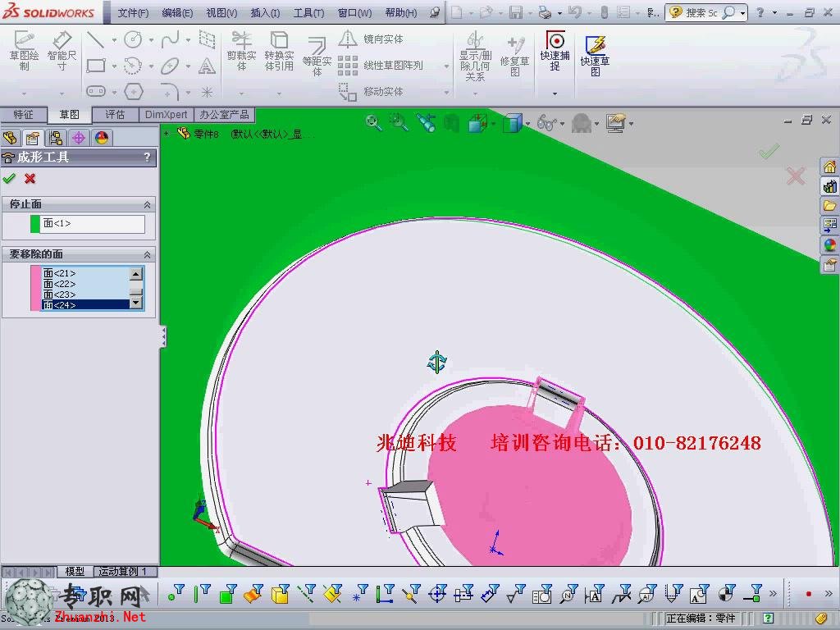Click Rapid Sketch (快速草图)
Viewport: 840px width, 630px height.
[x=596, y=57]
